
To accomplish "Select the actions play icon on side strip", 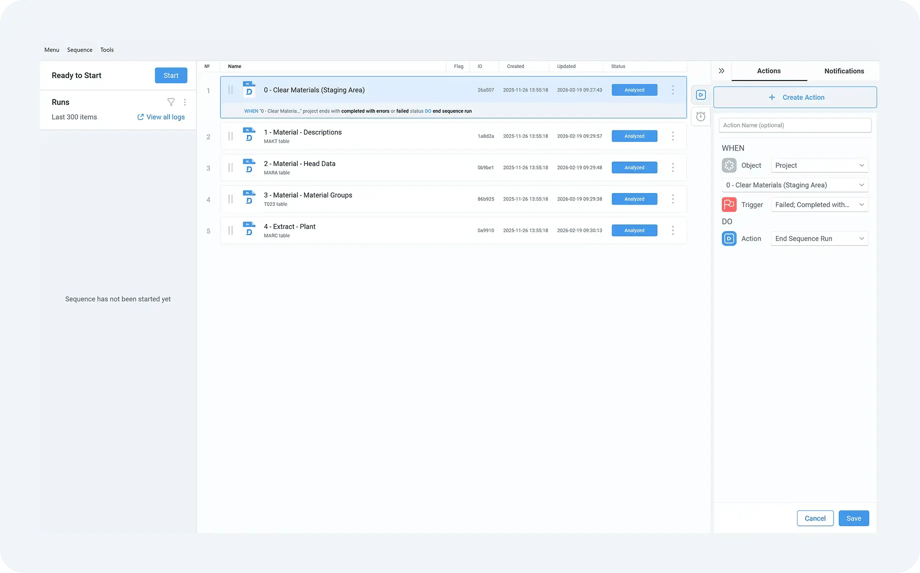I will tap(701, 95).
